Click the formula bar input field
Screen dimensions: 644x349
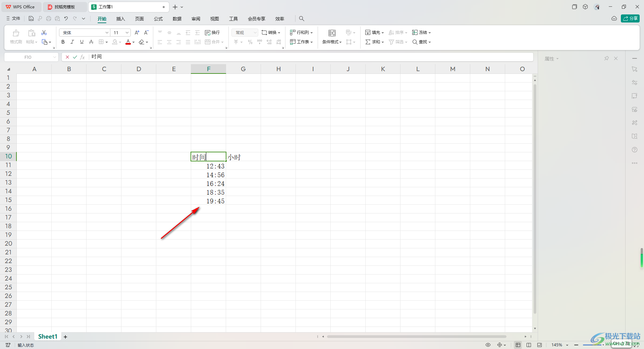[x=311, y=57]
